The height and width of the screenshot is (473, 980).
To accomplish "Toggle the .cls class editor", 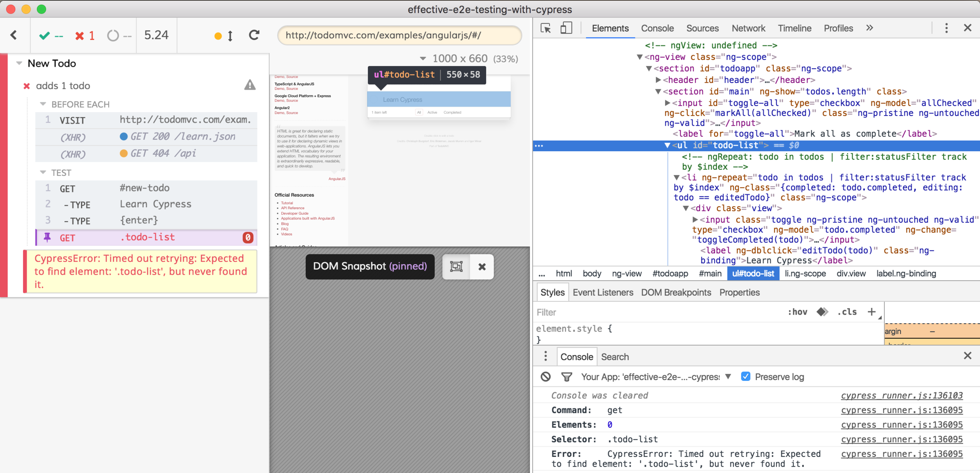I will pyautogui.click(x=847, y=312).
